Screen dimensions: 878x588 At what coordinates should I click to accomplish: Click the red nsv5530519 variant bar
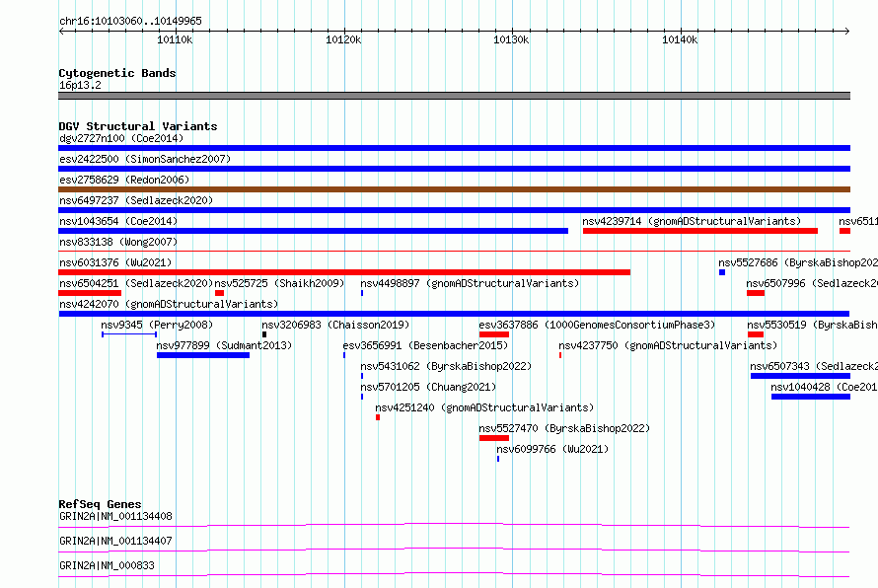click(756, 334)
